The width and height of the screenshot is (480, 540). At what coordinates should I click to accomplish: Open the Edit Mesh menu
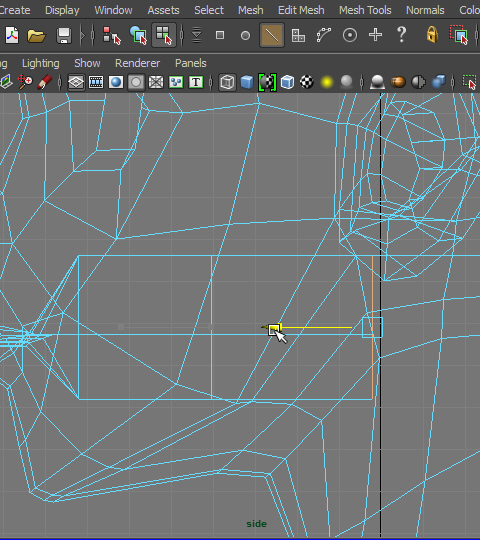[301, 10]
